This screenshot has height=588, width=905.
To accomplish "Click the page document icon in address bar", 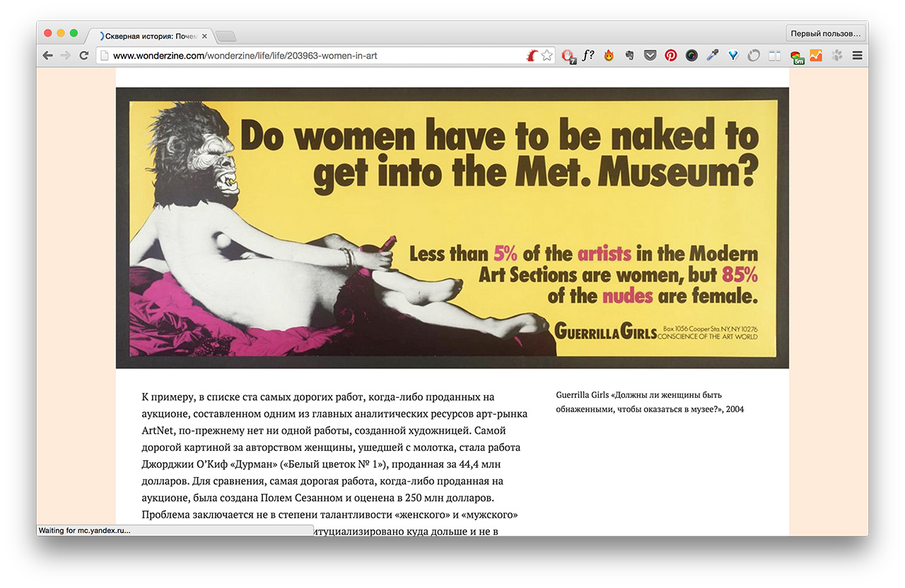I will click(x=104, y=56).
